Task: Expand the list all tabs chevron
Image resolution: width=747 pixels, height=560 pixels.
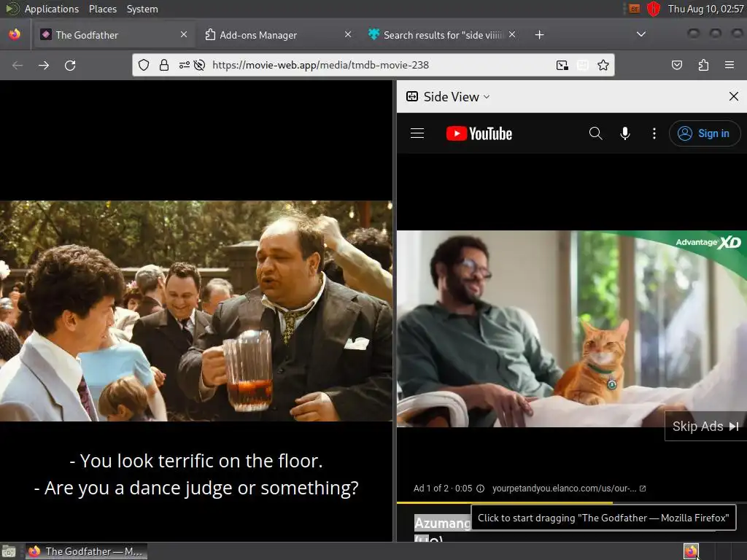Action: (x=641, y=34)
